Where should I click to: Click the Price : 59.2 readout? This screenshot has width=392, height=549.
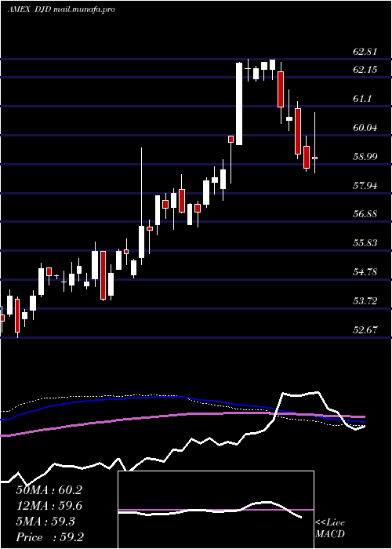tap(49, 537)
